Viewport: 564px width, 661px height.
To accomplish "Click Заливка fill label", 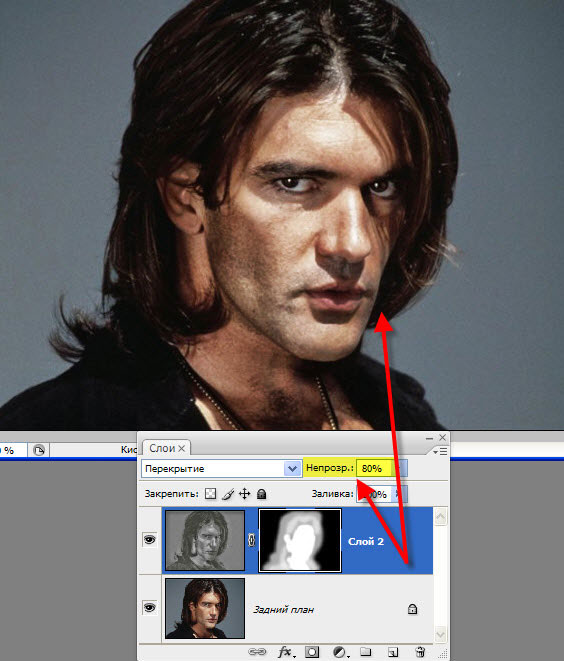I will tap(332, 494).
